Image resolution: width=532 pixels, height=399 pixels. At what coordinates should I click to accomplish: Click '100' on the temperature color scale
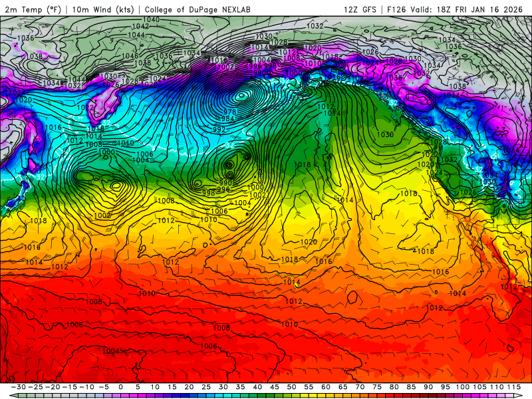click(x=463, y=387)
